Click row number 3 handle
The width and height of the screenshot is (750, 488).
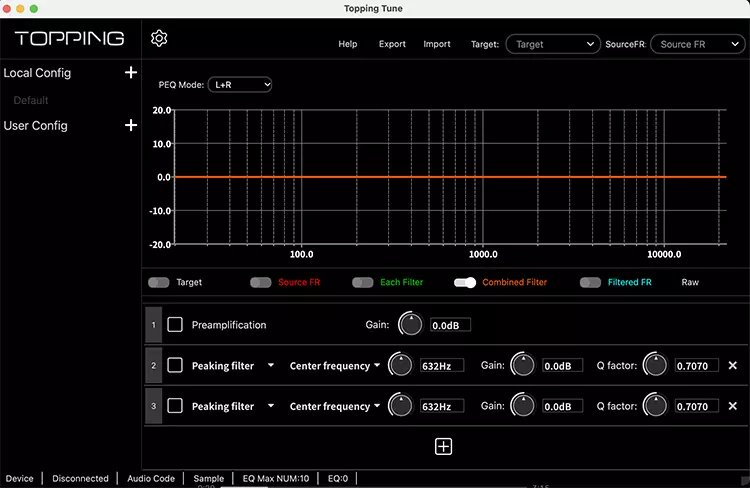click(154, 406)
